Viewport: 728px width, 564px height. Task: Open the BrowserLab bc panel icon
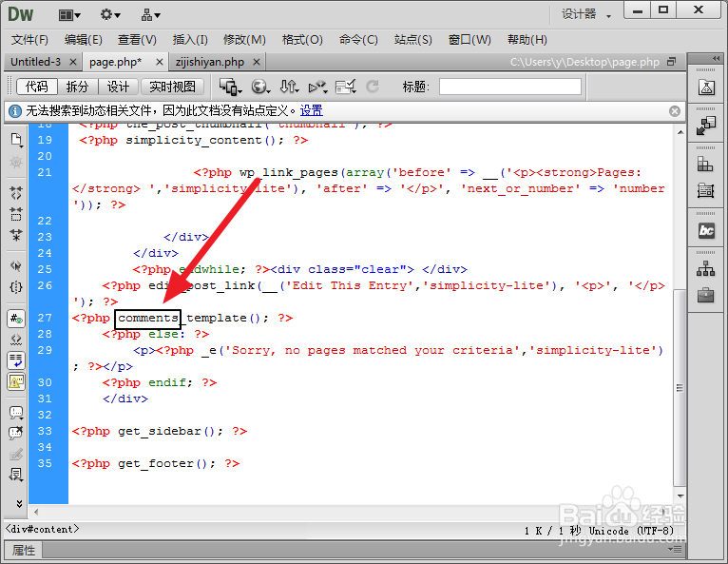[x=706, y=230]
